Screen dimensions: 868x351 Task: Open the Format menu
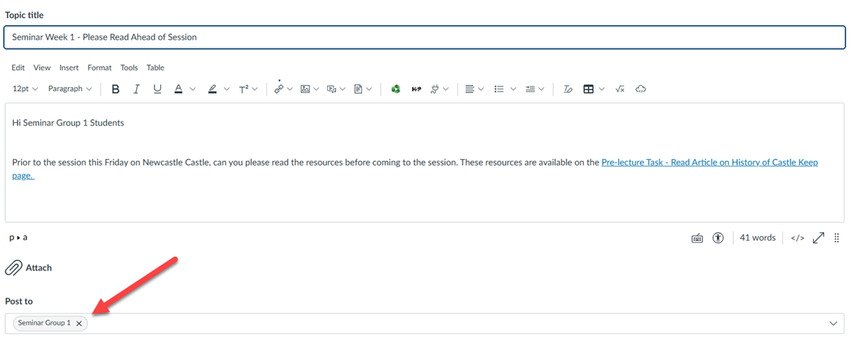coord(100,67)
